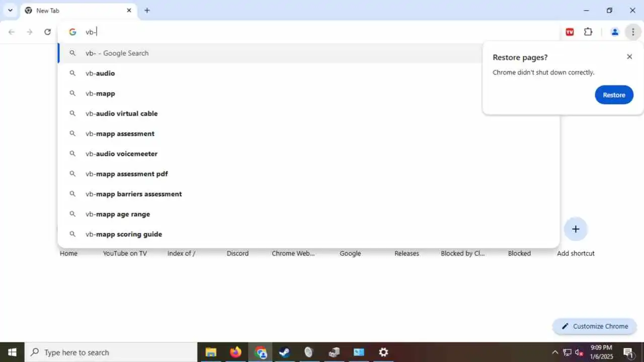Viewport: 644px width, 362px height.
Task: Open the Extensions puzzle icon
Action: pyautogui.click(x=588, y=32)
